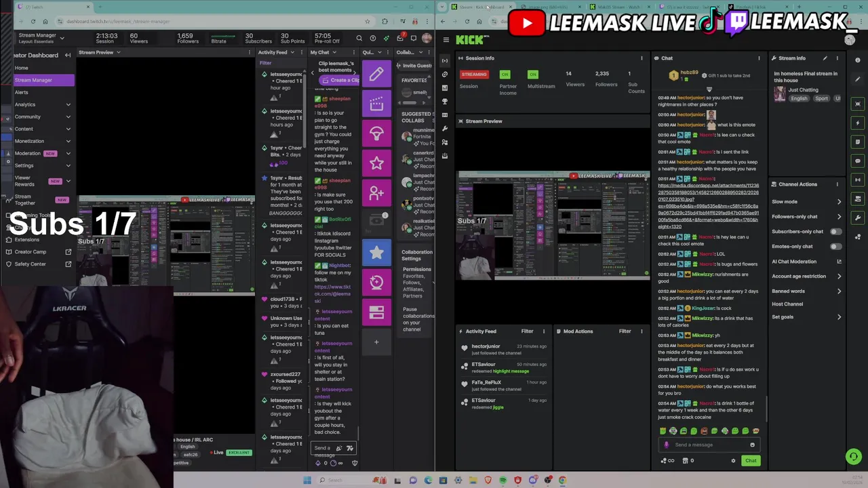This screenshot has width=868, height=488.
Task: Click the green headset support button
Action: tap(854, 457)
